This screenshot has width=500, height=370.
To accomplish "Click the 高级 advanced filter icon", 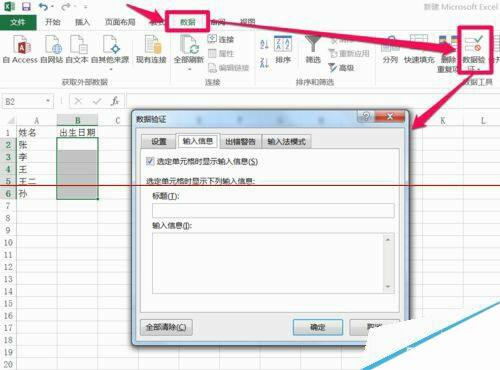I will pyautogui.click(x=333, y=68).
